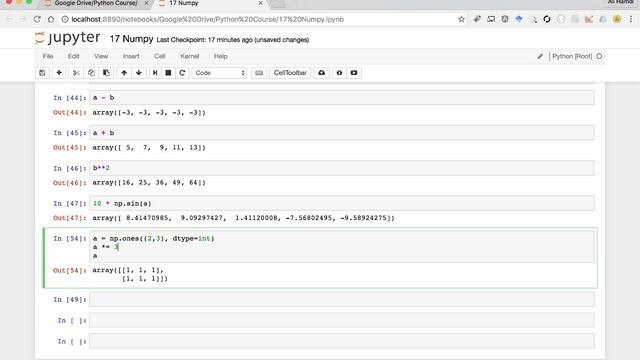The height and width of the screenshot is (360, 640).
Task: Click the pencil edit icon near Python [Root]
Action: click(x=540, y=56)
